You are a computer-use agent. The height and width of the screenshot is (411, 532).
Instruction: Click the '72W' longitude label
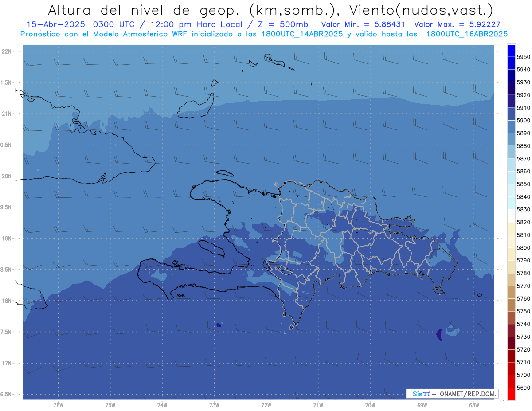click(x=266, y=405)
